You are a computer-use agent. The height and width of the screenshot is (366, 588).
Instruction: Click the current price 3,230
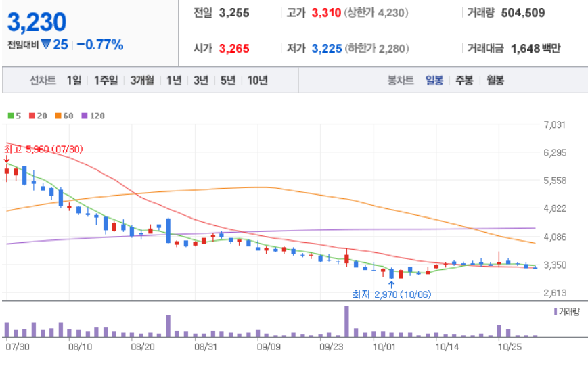(x=37, y=22)
